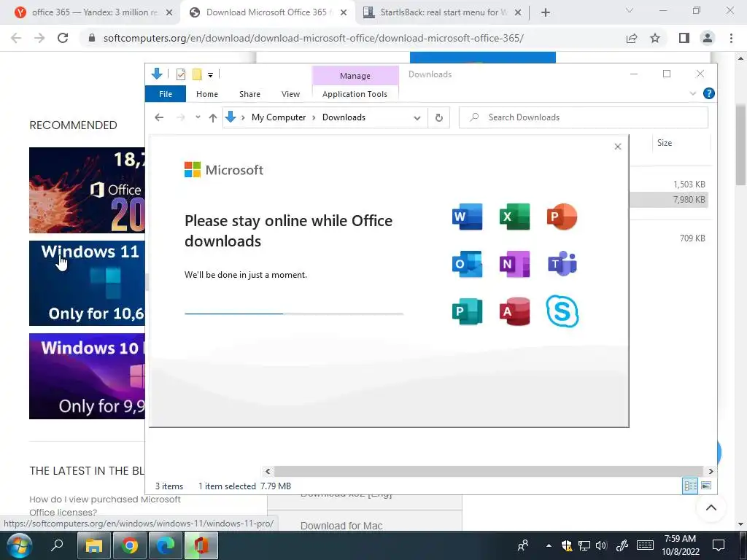This screenshot has height=560, width=747.
Task: Close the StartIsBack browser tab
Action: click(518, 13)
